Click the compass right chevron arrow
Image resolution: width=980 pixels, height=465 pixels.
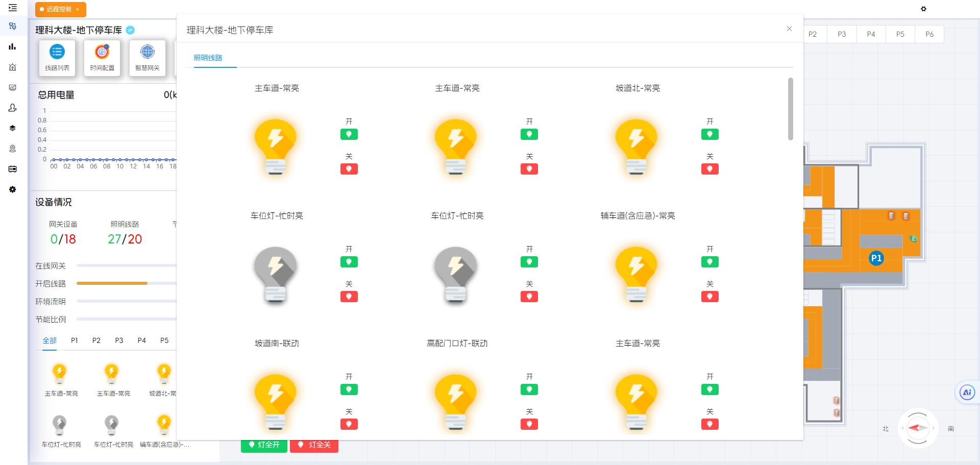[933, 428]
